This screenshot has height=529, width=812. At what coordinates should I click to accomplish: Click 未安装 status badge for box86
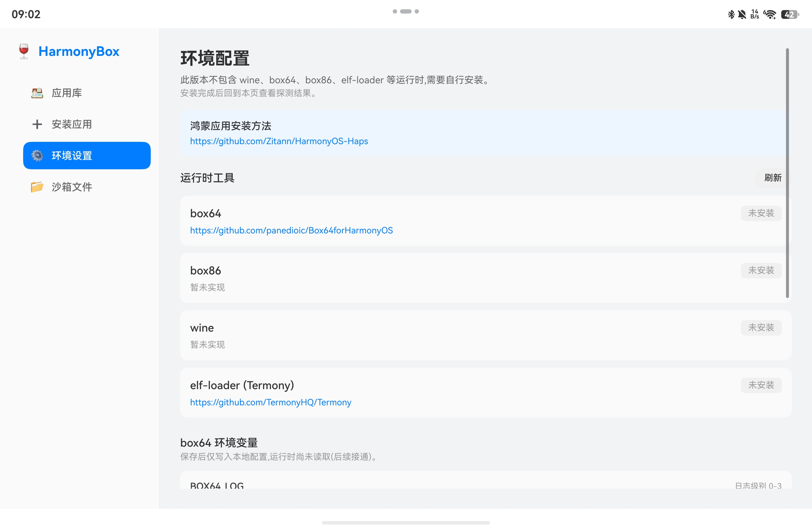click(x=761, y=271)
